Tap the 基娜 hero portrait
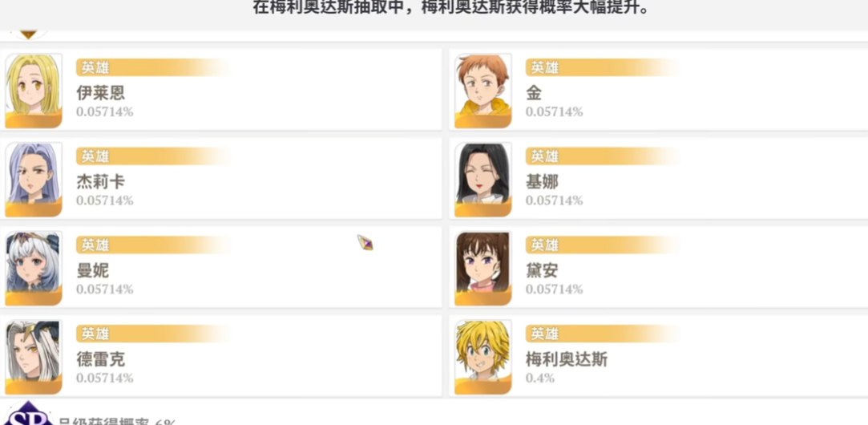Image resolution: width=868 pixels, height=425 pixels. pos(482,179)
